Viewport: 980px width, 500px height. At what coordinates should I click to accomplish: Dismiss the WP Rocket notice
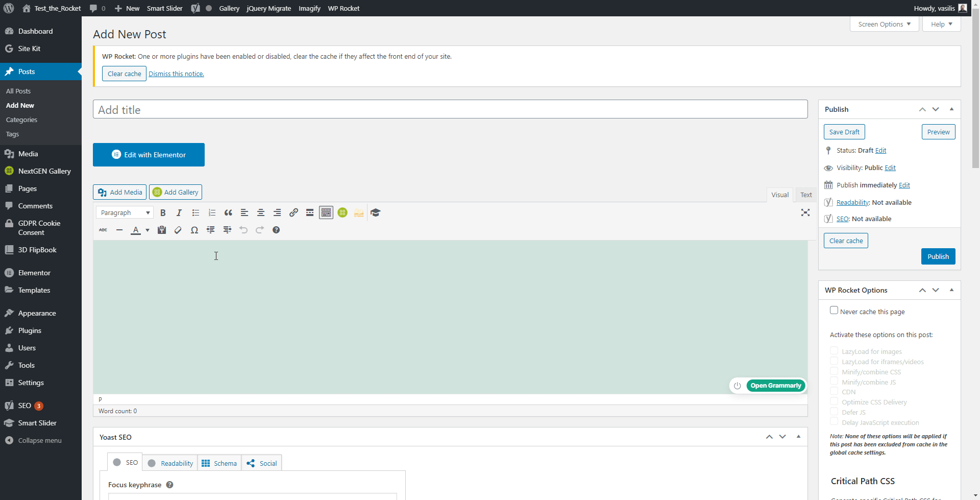(176, 74)
